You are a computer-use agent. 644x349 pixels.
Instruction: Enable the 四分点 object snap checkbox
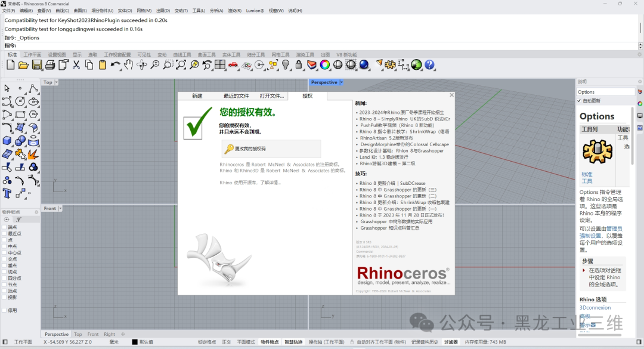click(5, 278)
